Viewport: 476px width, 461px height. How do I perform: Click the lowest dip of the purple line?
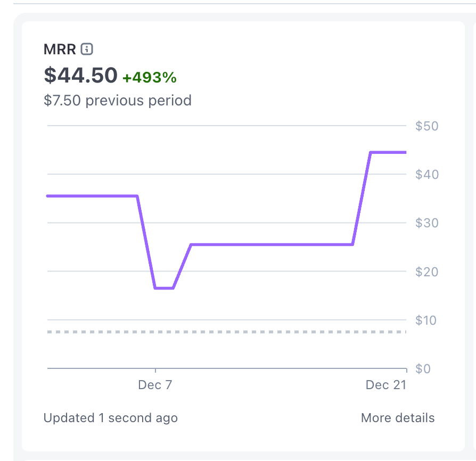(164, 288)
